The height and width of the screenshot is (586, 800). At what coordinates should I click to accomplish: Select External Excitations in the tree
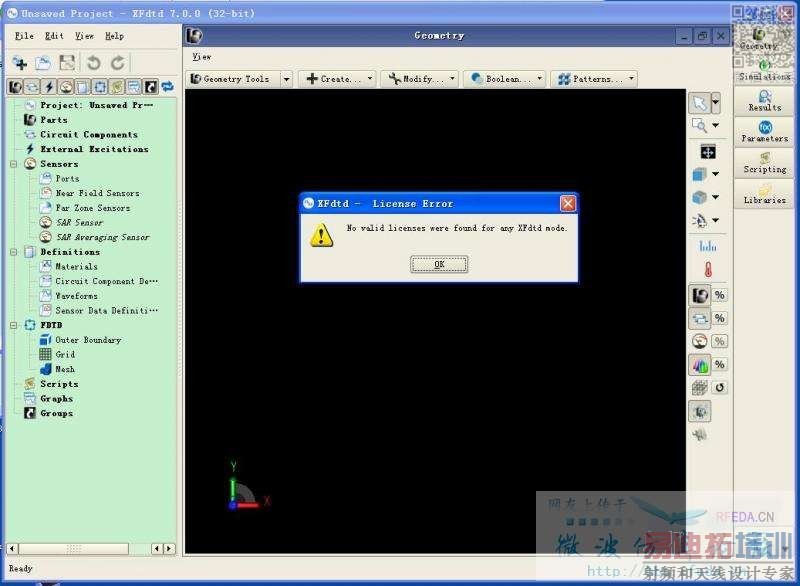click(94, 149)
